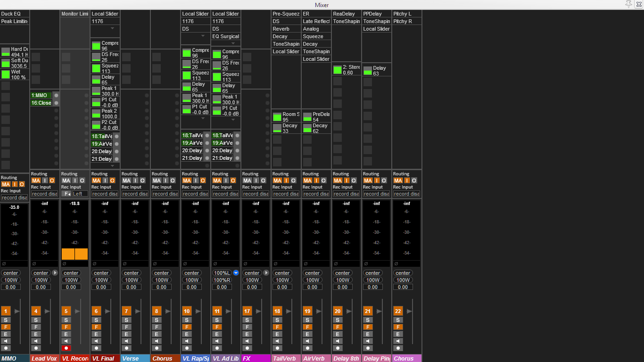The width and height of the screenshot is (644, 362).
Task: Toggle FX bypass on TailVerb track
Action: pyautogui.click(x=277, y=327)
